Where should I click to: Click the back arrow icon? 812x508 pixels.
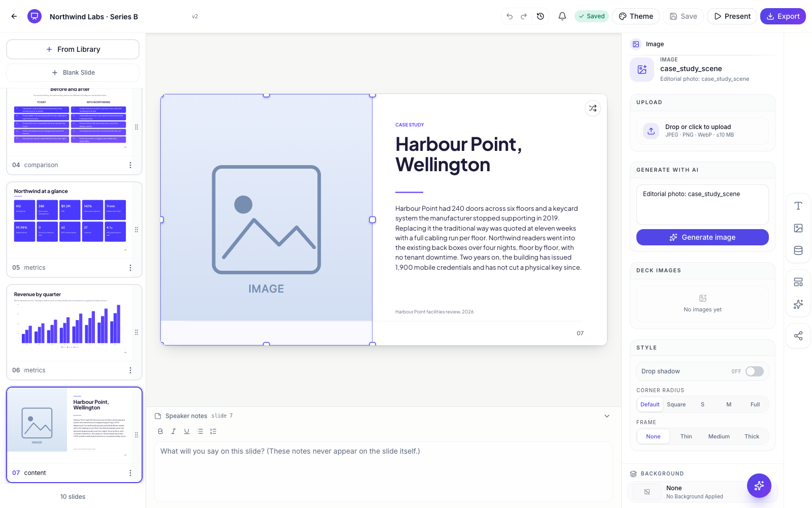coord(14,16)
